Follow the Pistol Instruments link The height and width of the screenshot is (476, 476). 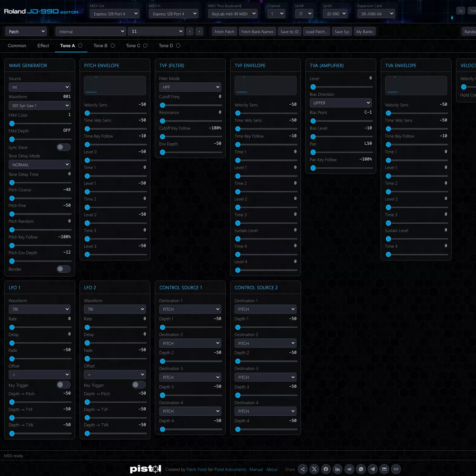(230, 469)
